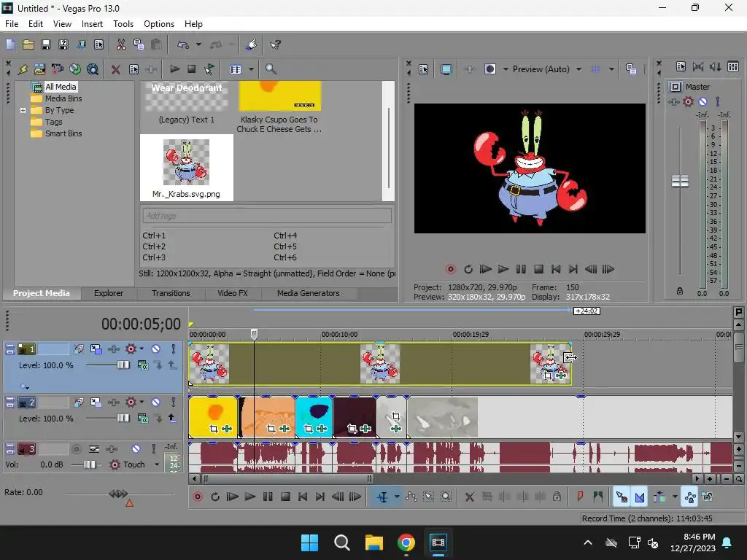
Task: Open Video Preview project properties icon
Action: pyautogui.click(x=423, y=69)
